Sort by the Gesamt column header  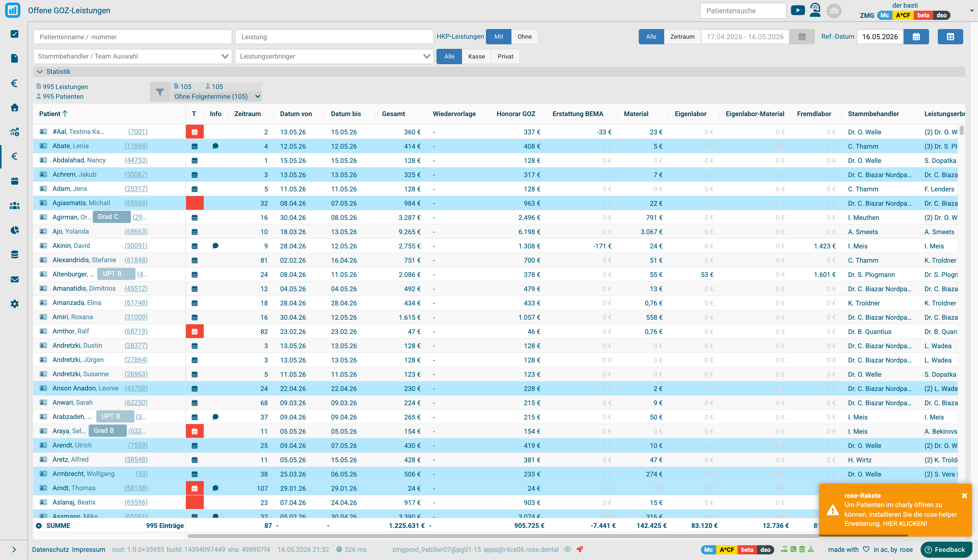(393, 114)
